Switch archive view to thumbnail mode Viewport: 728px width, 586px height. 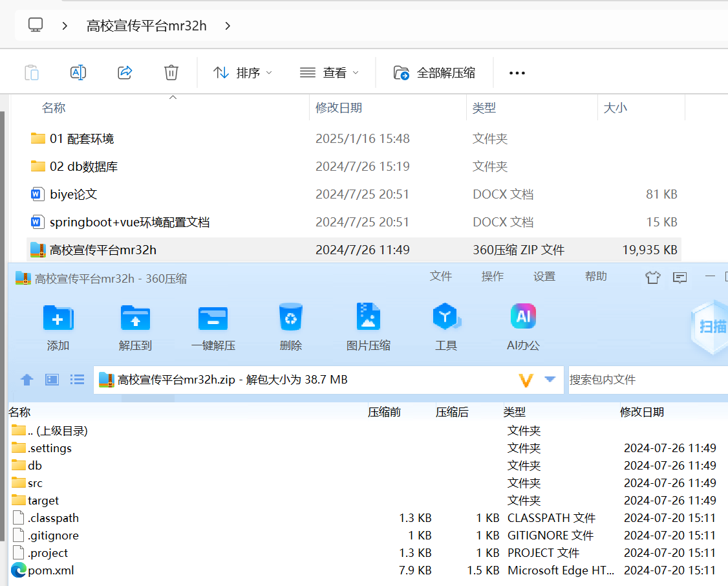pyautogui.click(x=51, y=380)
